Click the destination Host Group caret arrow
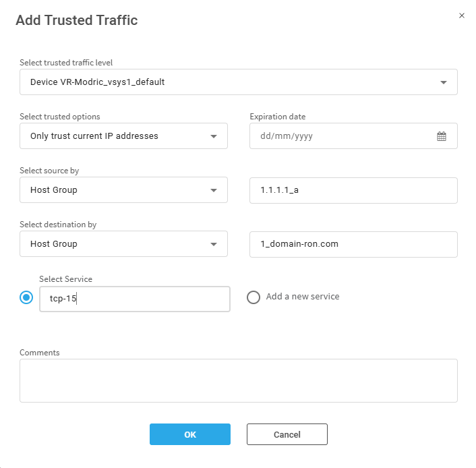 [x=214, y=244]
